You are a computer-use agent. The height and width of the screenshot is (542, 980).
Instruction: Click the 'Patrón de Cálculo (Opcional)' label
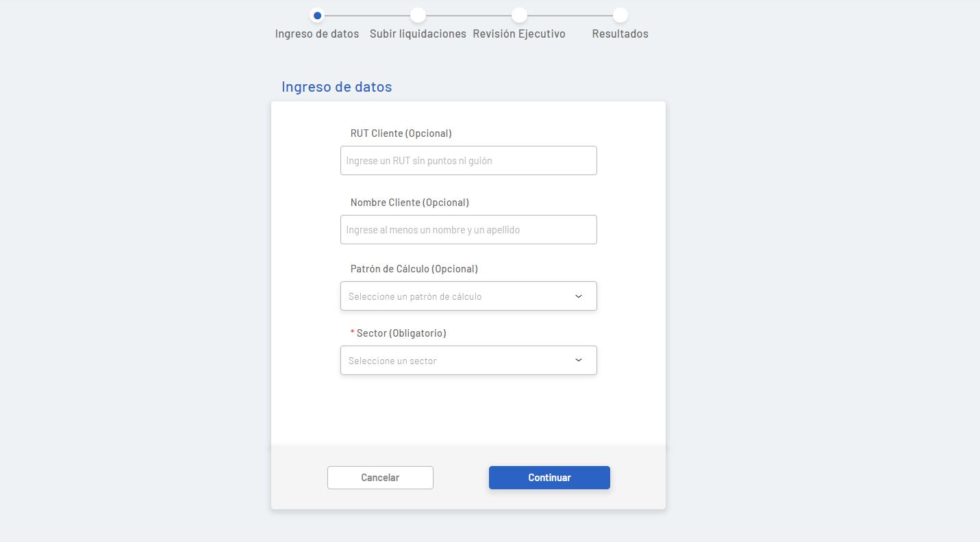[x=414, y=269]
